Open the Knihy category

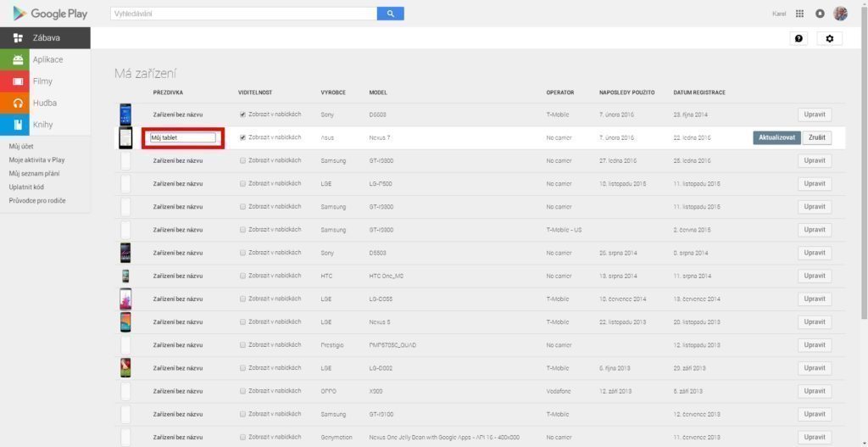pos(45,125)
